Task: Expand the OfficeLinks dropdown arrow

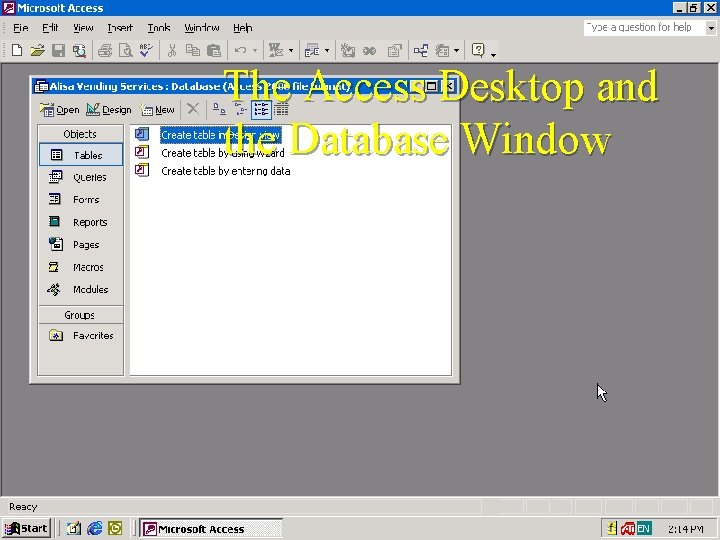Action: pos(291,51)
